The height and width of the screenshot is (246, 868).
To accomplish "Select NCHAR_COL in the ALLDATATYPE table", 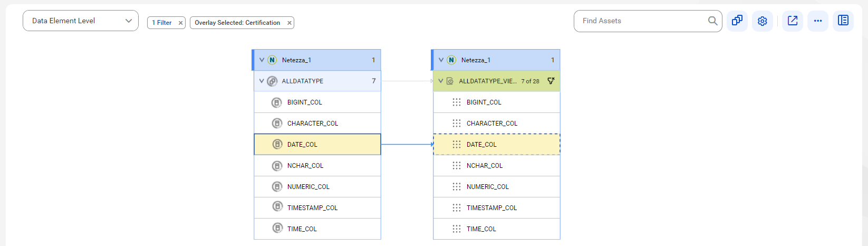I will 317,166.
